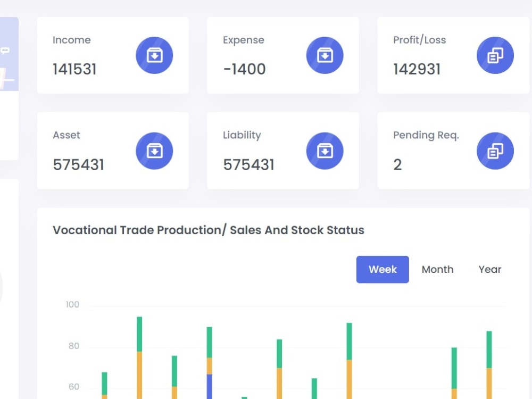This screenshot has width=532, height=399.
Task: Click the sidebar illustration thumbnail
Action: 7,74
